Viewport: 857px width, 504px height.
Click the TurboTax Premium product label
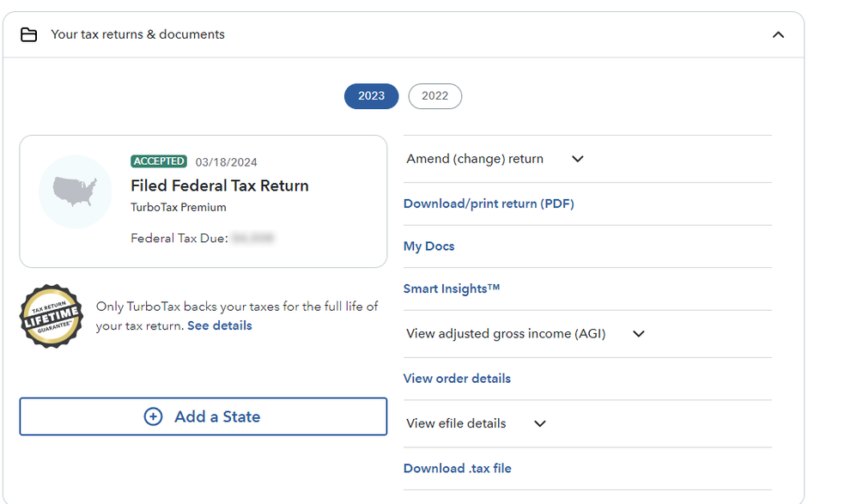point(178,207)
